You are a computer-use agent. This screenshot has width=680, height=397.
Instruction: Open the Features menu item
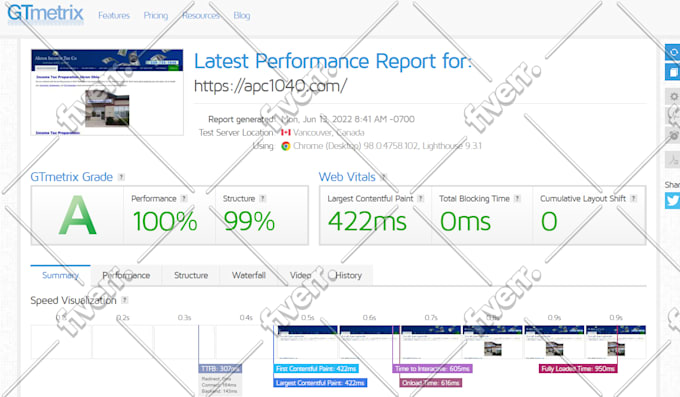[x=114, y=15]
